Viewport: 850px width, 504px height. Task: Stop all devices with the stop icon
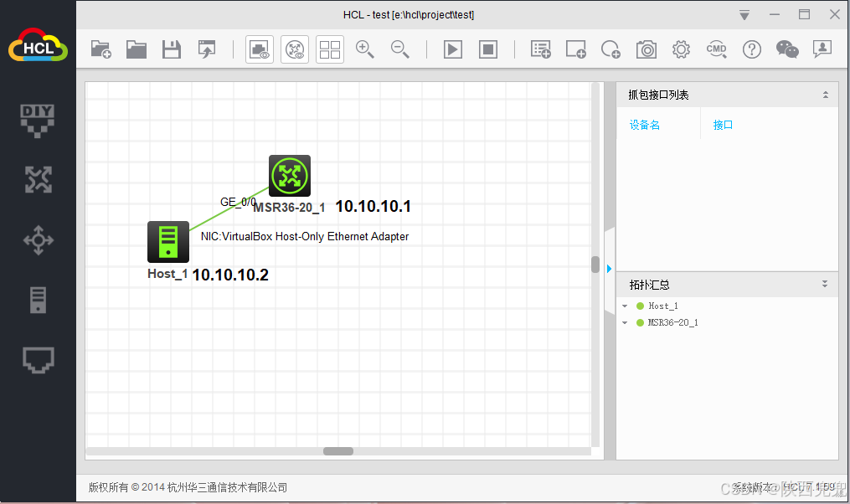(x=487, y=49)
